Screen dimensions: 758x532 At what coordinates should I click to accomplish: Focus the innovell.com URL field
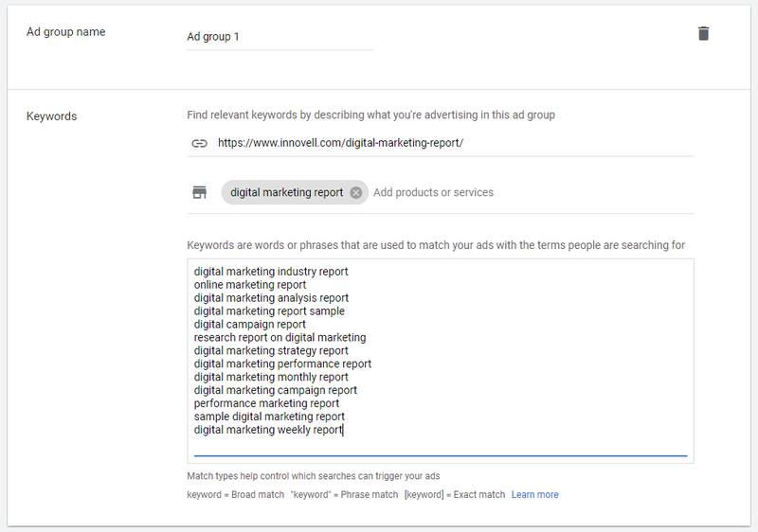(456, 143)
